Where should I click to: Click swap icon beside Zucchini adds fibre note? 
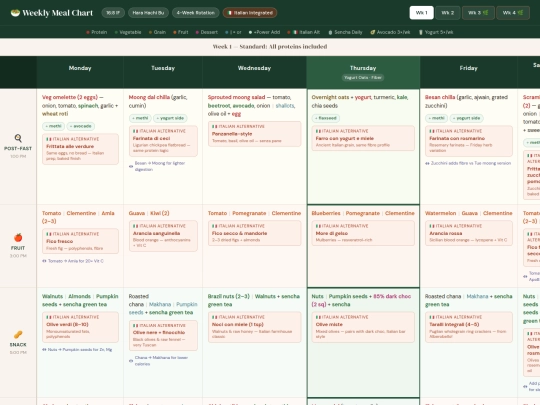click(x=427, y=163)
